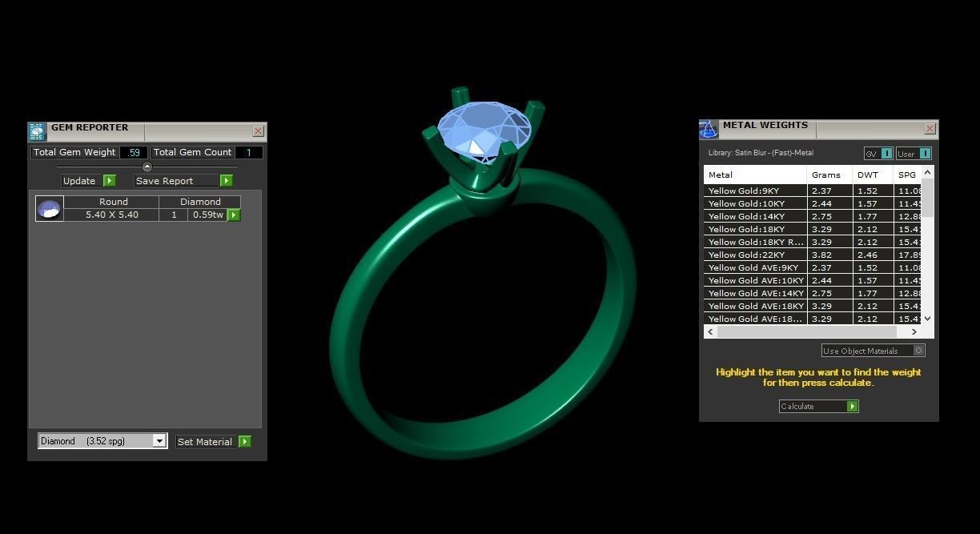This screenshot has height=534, width=980.
Task: Click the Gem Reporter panel icon
Action: (37, 132)
